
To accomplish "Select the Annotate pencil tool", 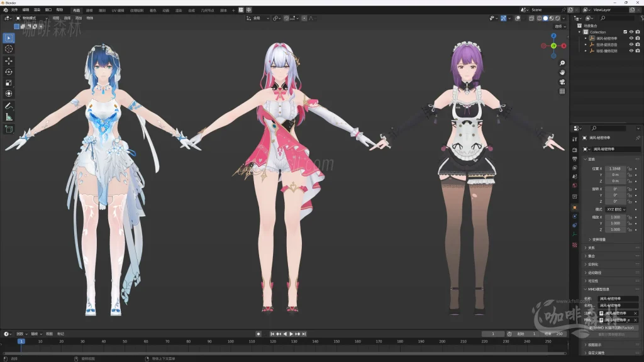I will point(9,106).
